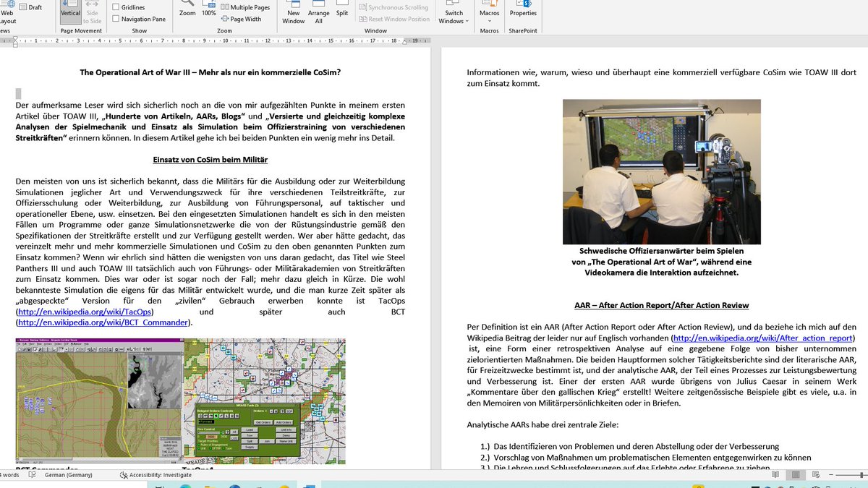Open Accessibility: Investigate checker
The width and height of the screenshot is (868, 488).
tap(156, 475)
